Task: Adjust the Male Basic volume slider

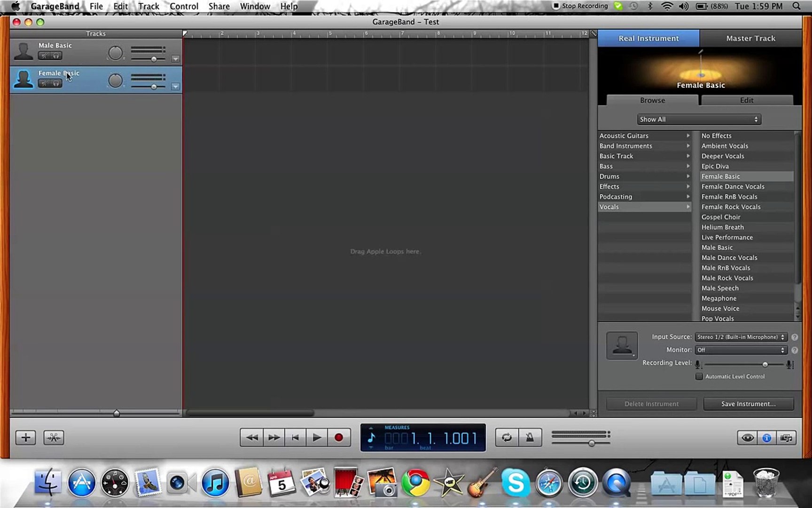Action: 154,59
